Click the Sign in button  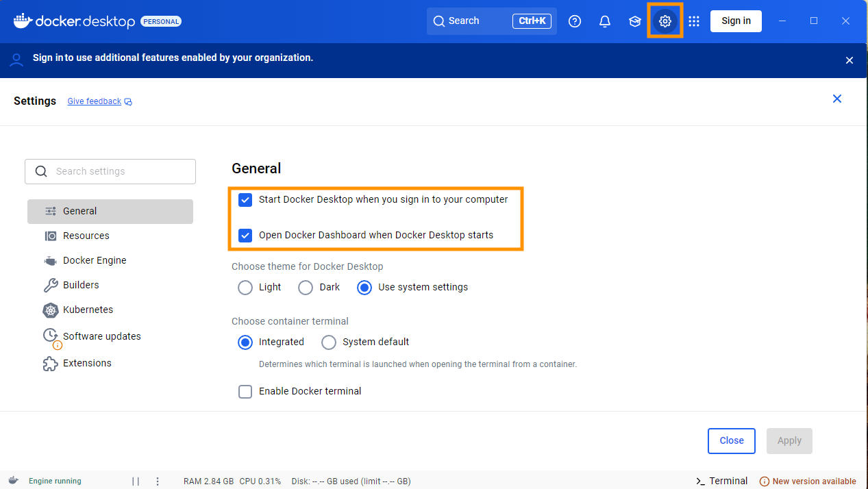(736, 21)
